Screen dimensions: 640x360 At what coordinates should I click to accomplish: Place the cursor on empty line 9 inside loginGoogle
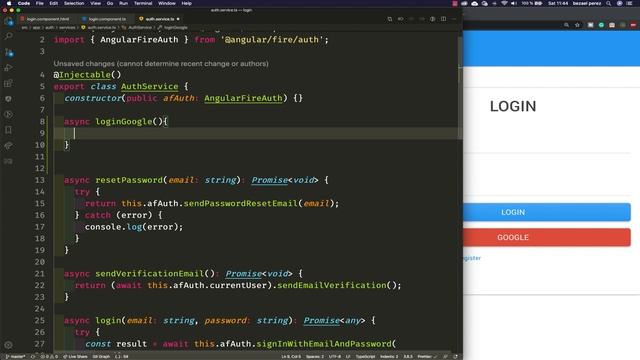[255, 133]
